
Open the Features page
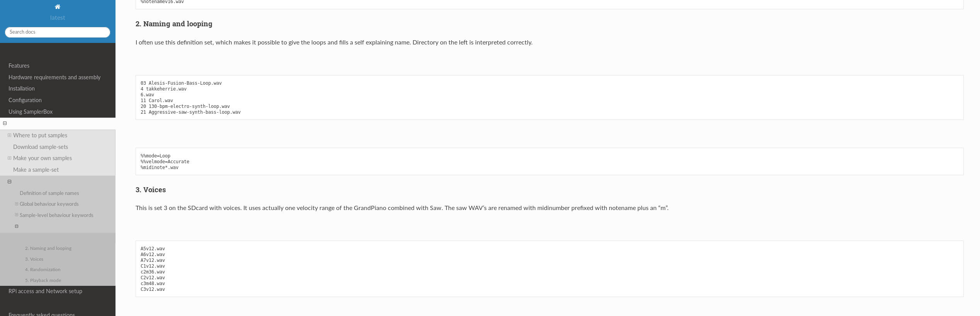(x=19, y=66)
